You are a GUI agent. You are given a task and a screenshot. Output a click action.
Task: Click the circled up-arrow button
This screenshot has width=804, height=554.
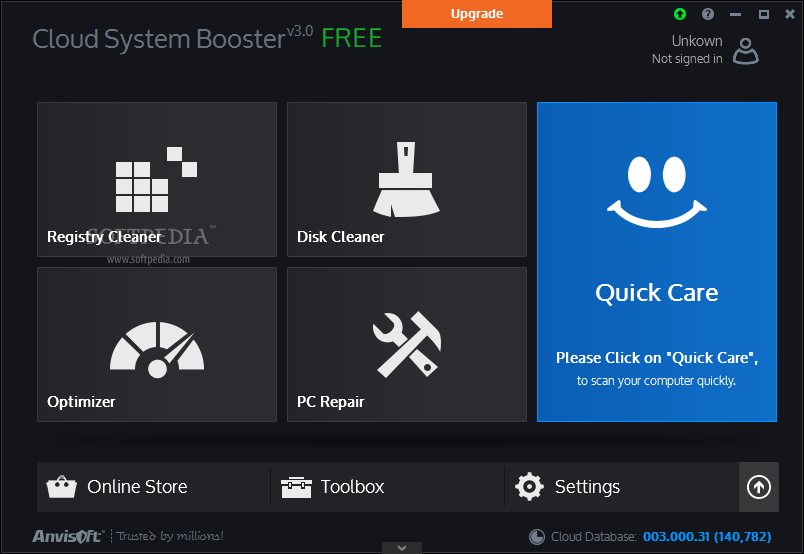(759, 487)
